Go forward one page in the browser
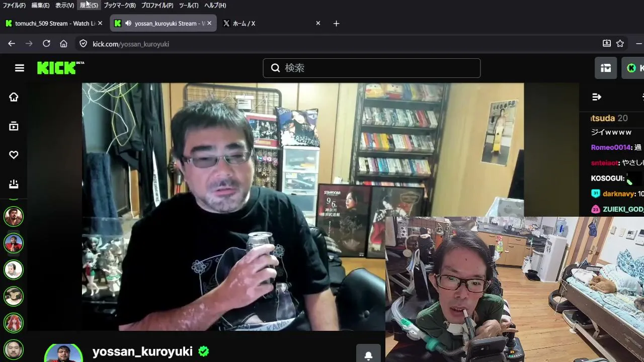Image resolution: width=644 pixels, height=362 pixels. pyautogui.click(x=29, y=44)
